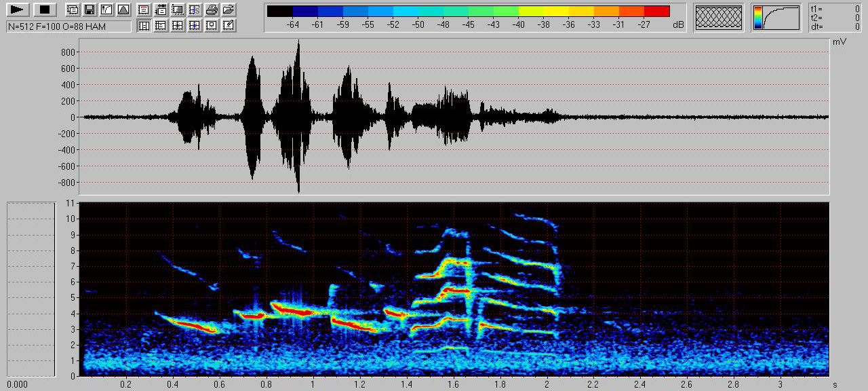The width and height of the screenshot is (868, 391).
Task: Click the red-curve display icon in upper toolbar row
Action: pos(144,10)
